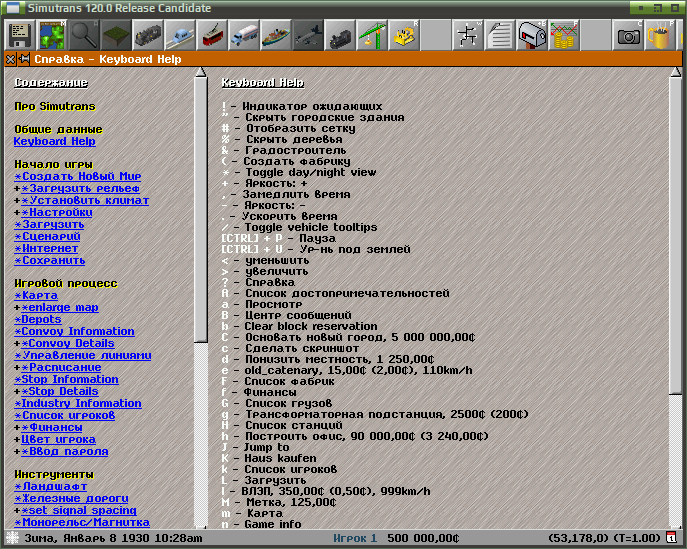687x549 pixels.
Task: Open the Управление линиями help link
Action: pyautogui.click(x=83, y=355)
